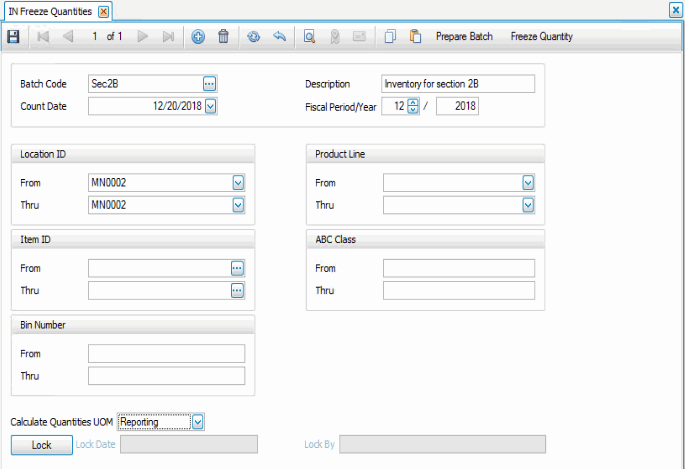This screenshot has width=685, height=469.
Task: Click Prepare Batch in the toolbar
Action: [464, 37]
